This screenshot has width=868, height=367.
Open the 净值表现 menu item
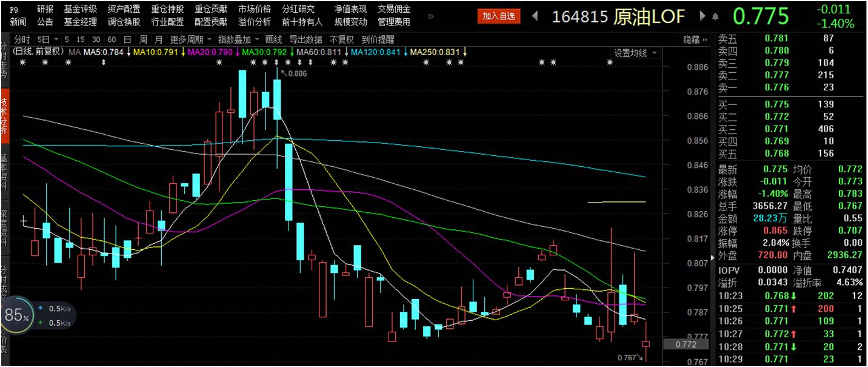point(351,9)
